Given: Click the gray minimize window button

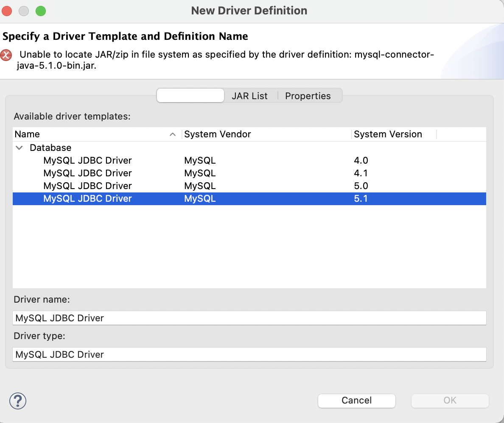Looking at the screenshot, I should point(24,11).
